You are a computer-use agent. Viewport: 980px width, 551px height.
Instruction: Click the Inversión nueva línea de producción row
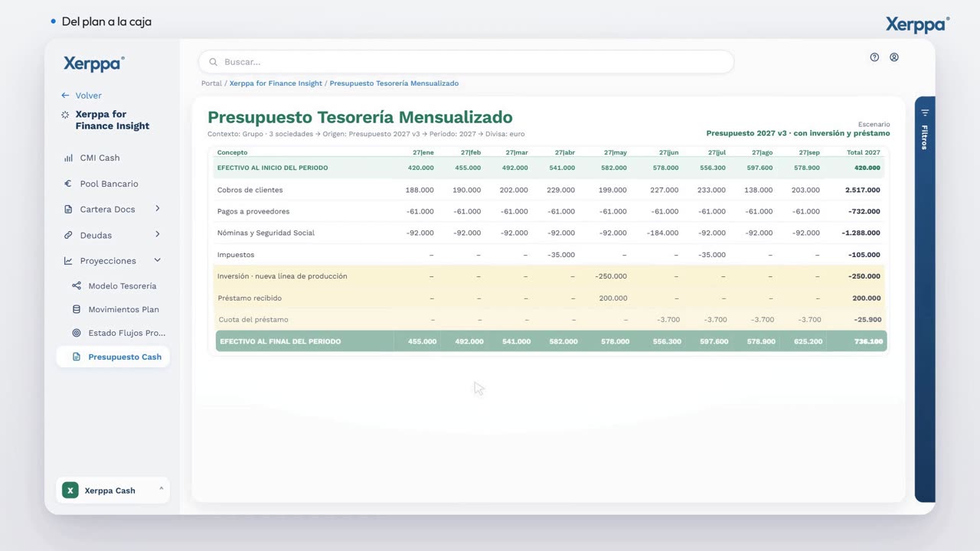(548, 276)
